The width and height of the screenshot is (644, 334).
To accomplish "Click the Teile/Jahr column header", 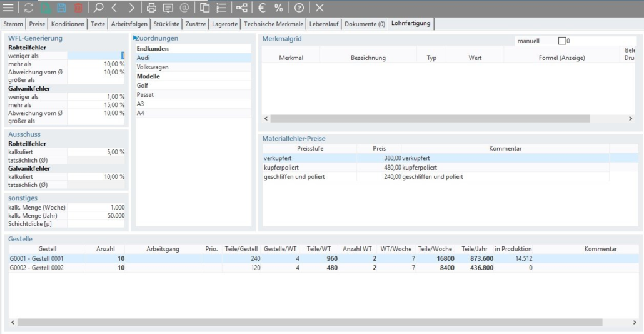I will pyautogui.click(x=474, y=249).
